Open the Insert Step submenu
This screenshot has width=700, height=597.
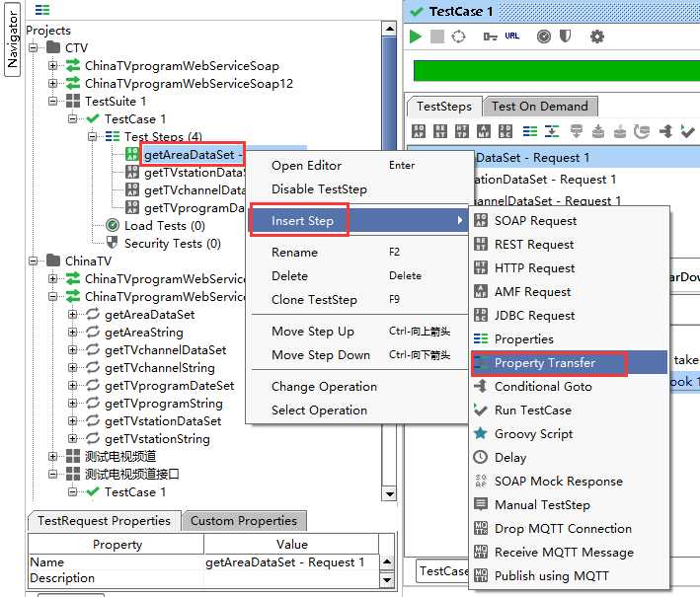pos(359,220)
